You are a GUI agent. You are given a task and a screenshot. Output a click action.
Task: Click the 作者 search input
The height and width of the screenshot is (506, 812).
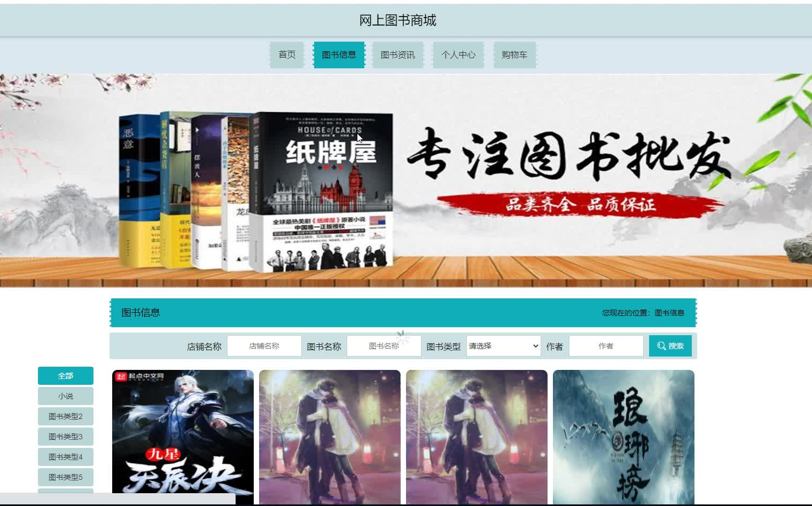[606, 346]
